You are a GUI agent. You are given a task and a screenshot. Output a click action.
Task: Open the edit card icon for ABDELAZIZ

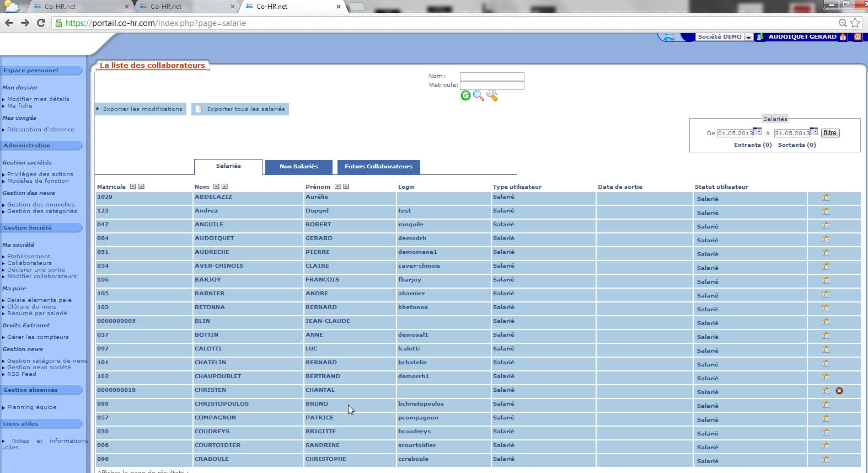pyautogui.click(x=826, y=198)
